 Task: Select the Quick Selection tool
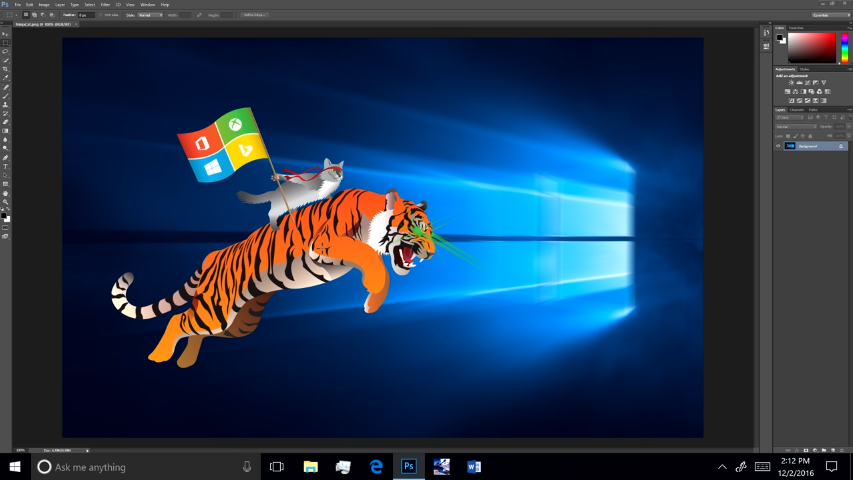pyautogui.click(x=5, y=60)
